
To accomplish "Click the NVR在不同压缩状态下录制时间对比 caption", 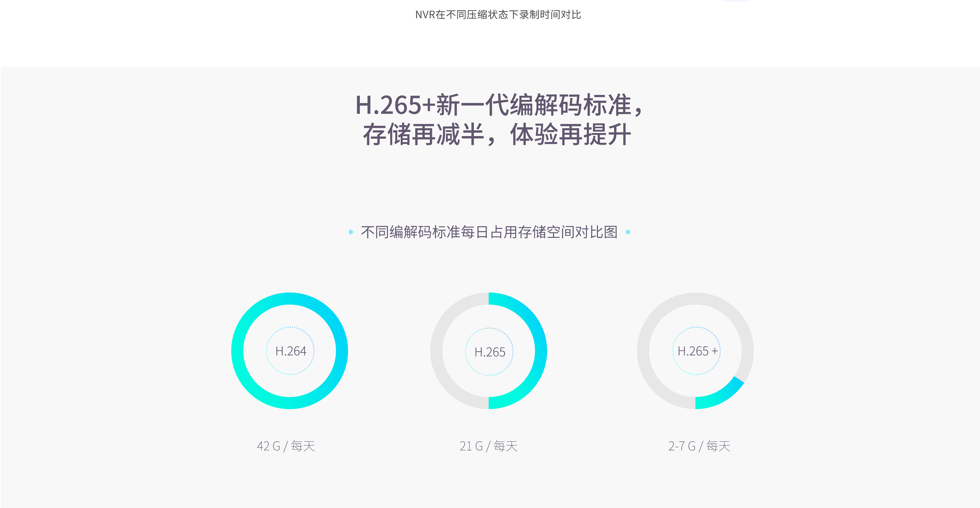I will click(498, 14).
